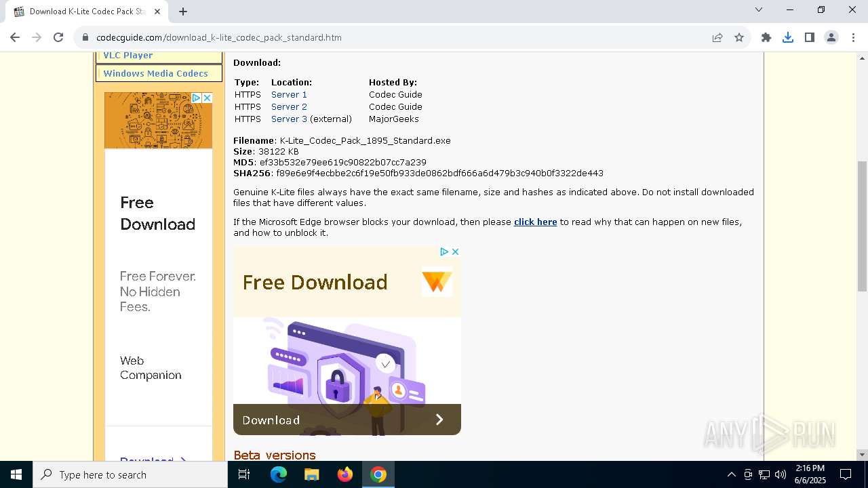Click the sidebar Free Download ad text
Image resolution: width=868 pixels, height=488 pixels.
click(x=157, y=213)
